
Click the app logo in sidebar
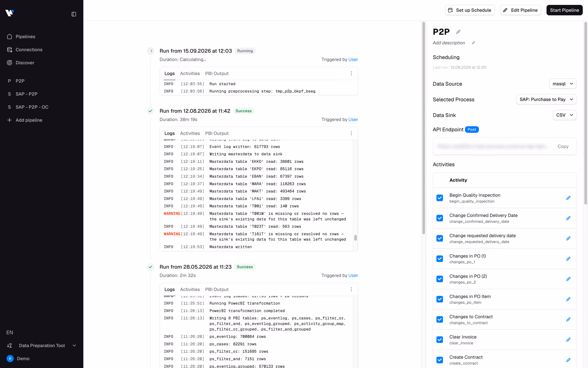9,13
